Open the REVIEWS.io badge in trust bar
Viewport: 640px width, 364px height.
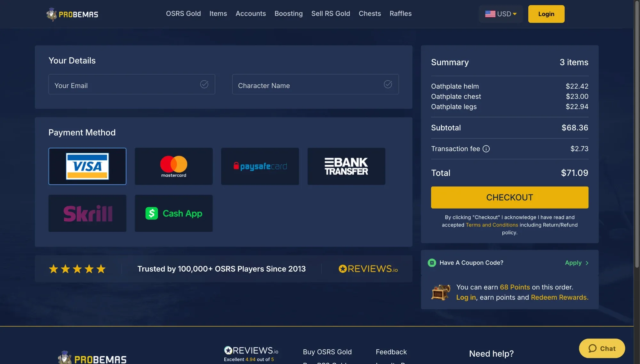[368, 269]
